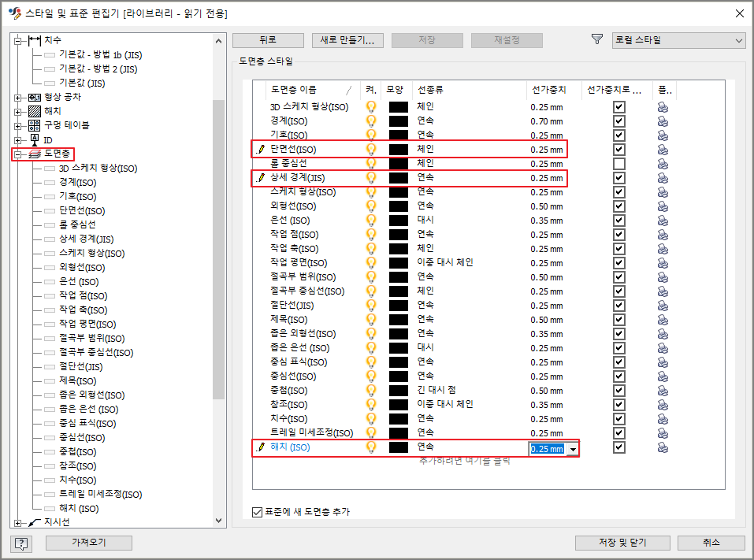The image size is (754, 560).
Task: Select the 도면층 layers icon in tree
Action: tap(35, 154)
